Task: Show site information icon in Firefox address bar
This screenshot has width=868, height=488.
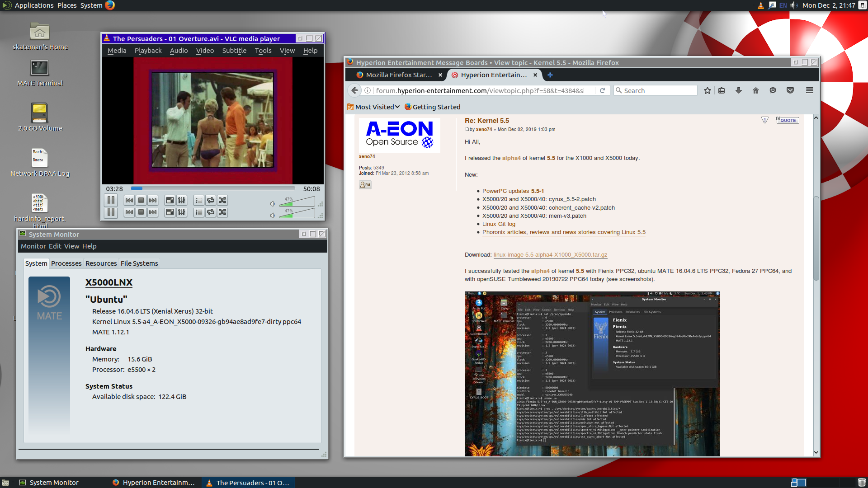Action: (368, 90)
